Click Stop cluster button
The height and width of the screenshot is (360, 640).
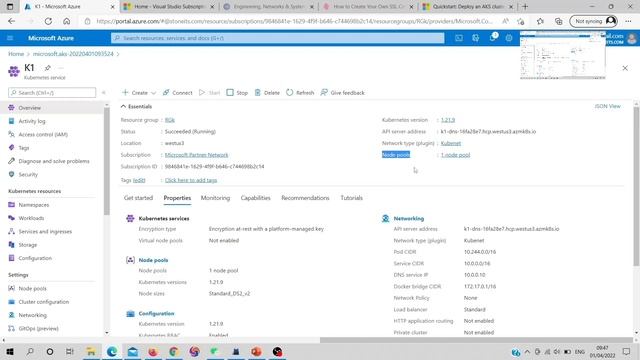pyautogui.click(x=237, y=93)
